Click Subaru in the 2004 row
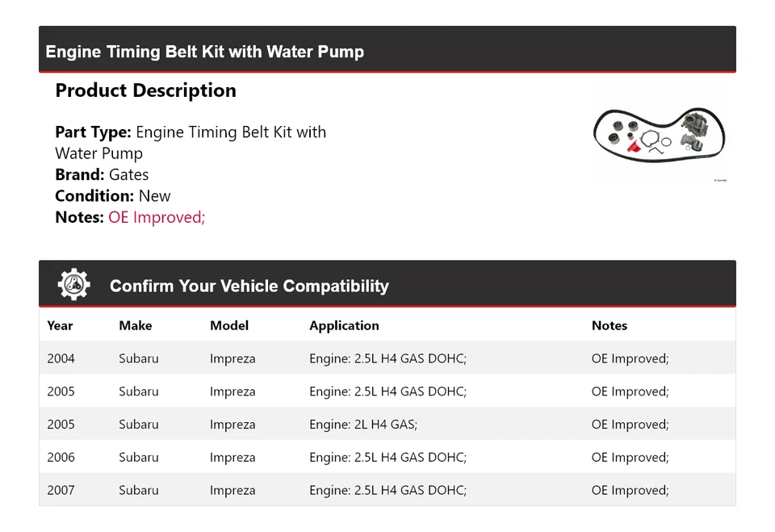 [139, 358]
